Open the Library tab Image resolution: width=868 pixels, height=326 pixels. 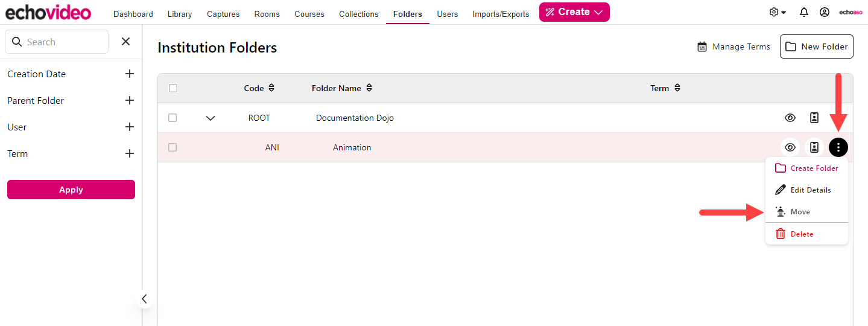tap(180, 14)
